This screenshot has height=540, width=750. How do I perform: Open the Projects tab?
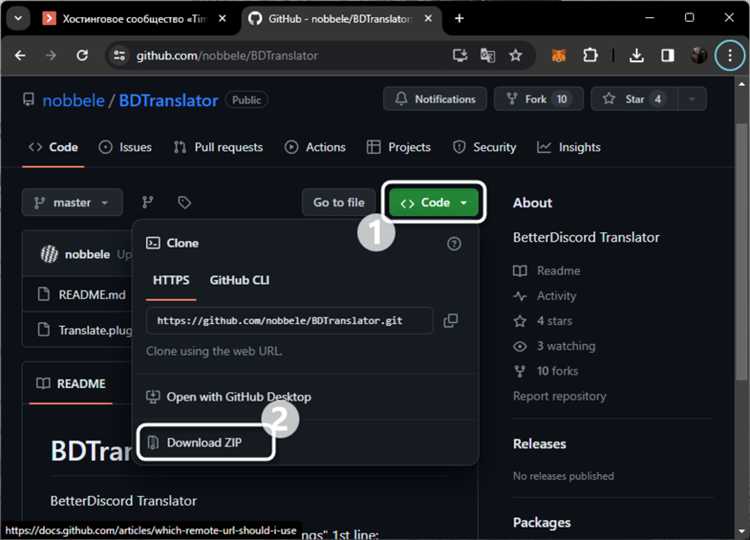(x=398, y=147)
